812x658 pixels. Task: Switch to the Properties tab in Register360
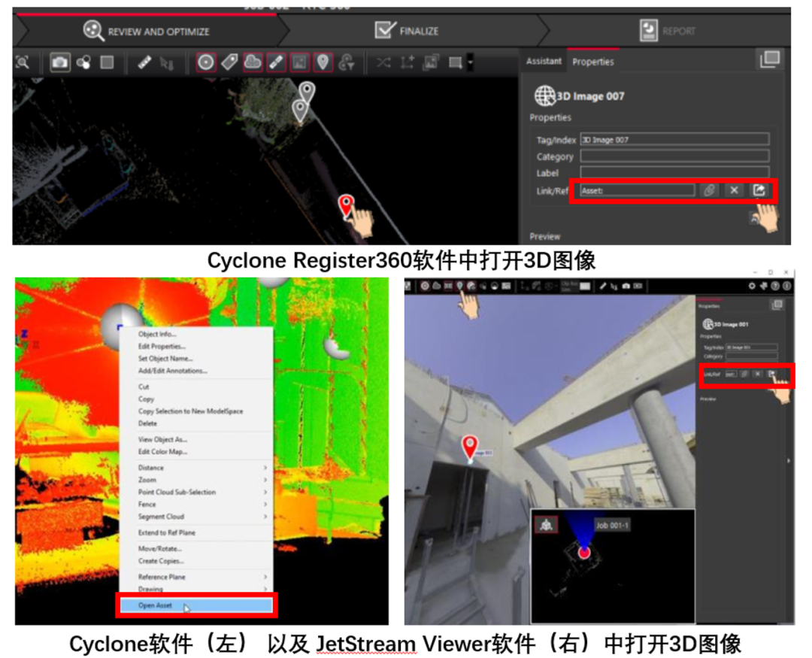[593, 62]
